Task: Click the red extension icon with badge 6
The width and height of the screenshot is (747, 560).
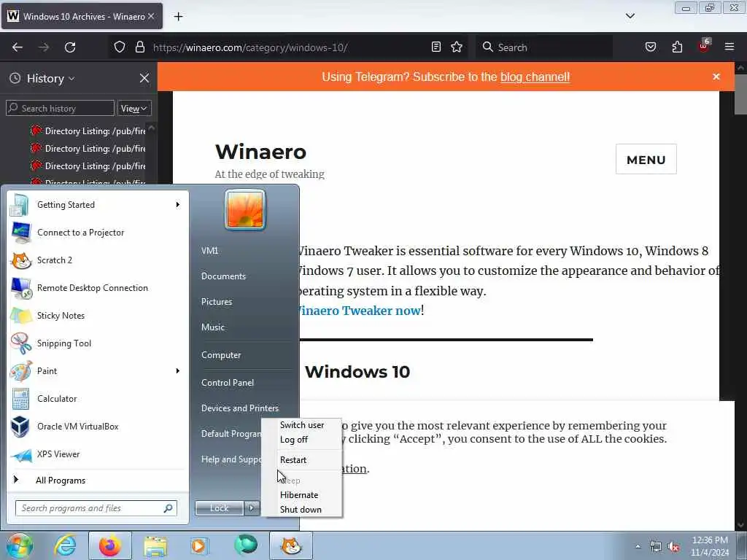Action: (704, 46)
